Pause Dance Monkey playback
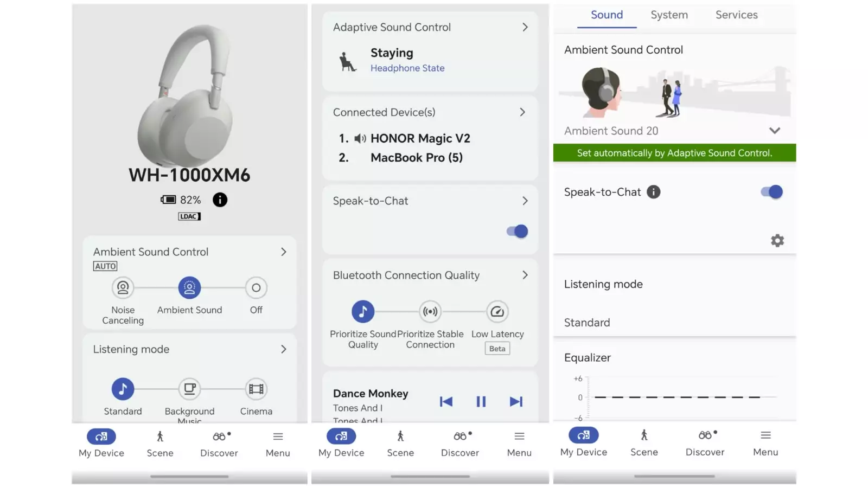Image resolution: width=868 pixels, height=488 pixels. coord(481,401)
